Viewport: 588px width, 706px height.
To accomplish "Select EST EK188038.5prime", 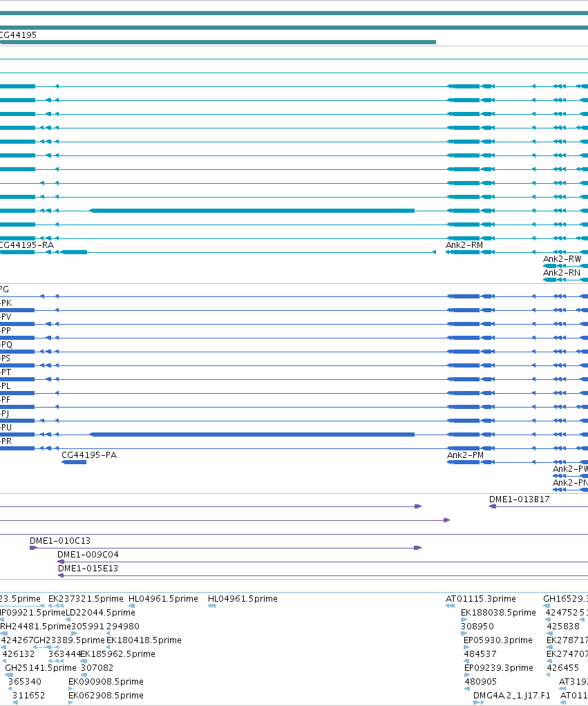I will pos(498,612).
